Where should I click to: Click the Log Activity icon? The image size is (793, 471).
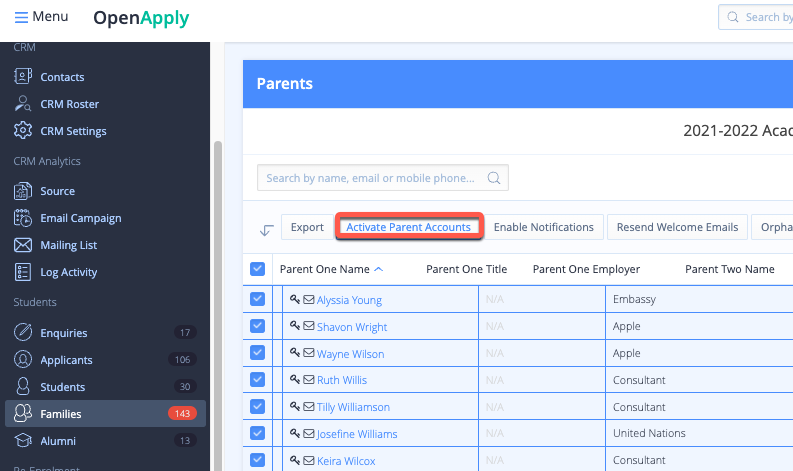click(x=24, y=272)
